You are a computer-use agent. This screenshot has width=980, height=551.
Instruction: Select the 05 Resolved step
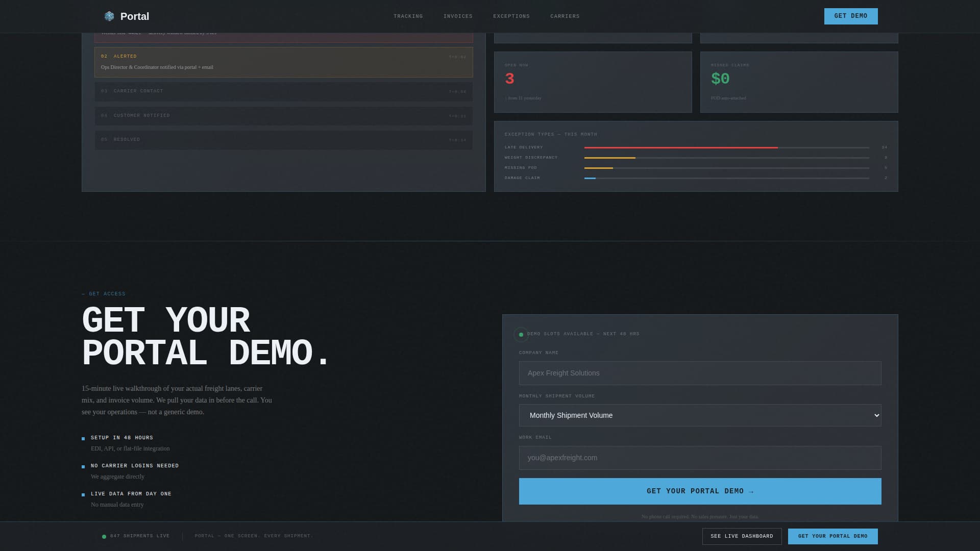point(284,140)
